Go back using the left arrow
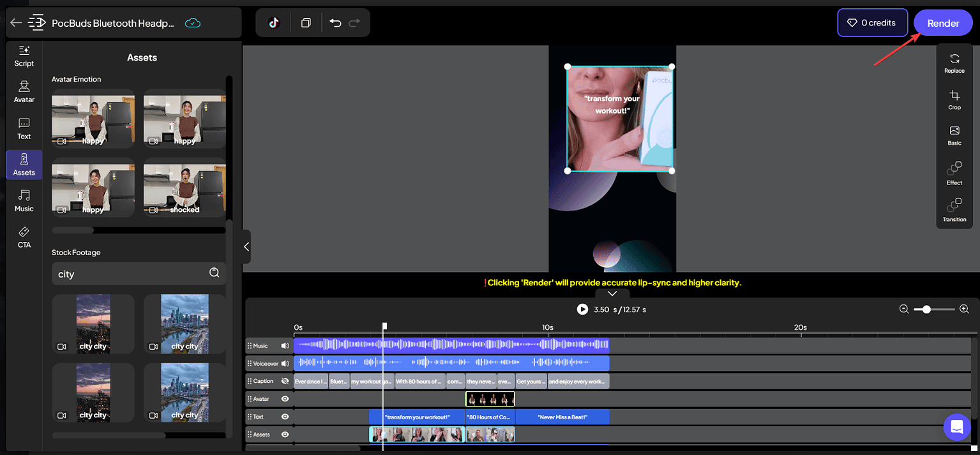 [16, 23]
